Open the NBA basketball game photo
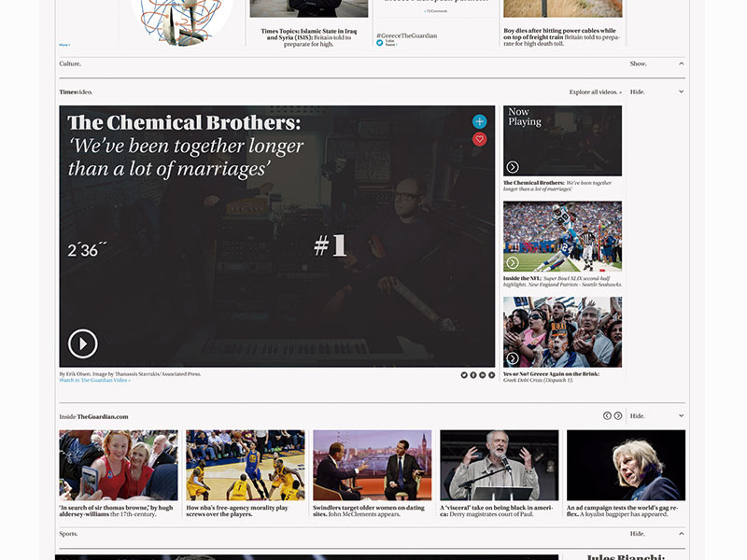This screenshot has width=747, height=560. [246, 465]
